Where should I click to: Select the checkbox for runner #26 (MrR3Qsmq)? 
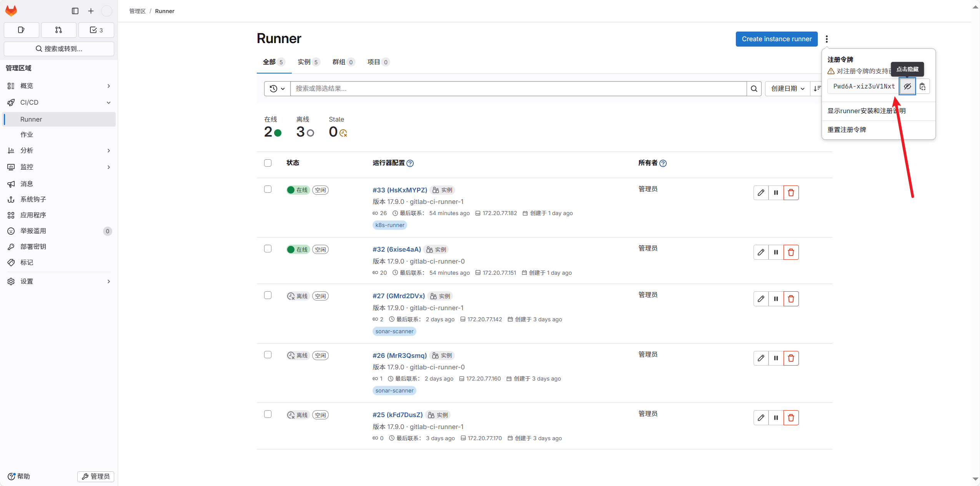[267, 355]
